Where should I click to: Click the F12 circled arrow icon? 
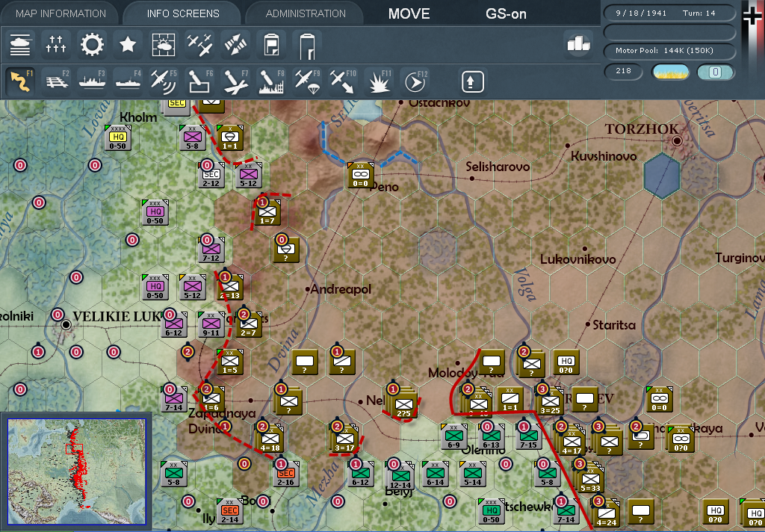415,81
